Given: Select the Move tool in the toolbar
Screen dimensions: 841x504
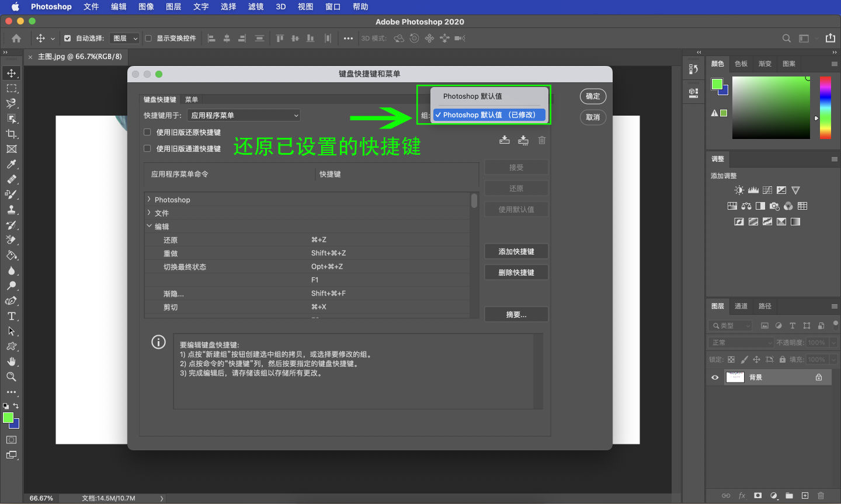Looking at the screenshot, I should coord(11,73).
